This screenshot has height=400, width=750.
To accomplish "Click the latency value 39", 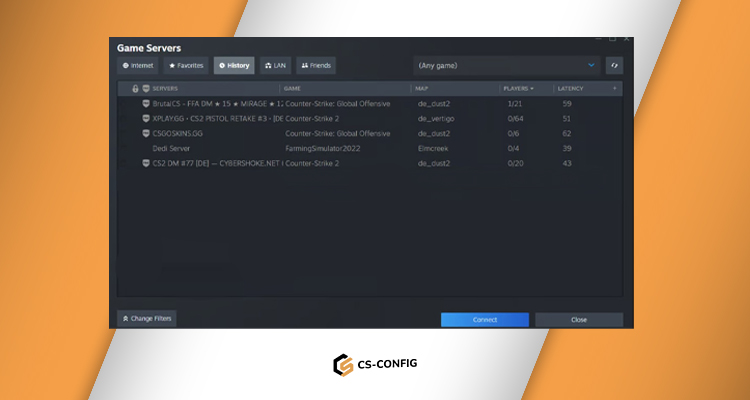I will click(567, 148).
